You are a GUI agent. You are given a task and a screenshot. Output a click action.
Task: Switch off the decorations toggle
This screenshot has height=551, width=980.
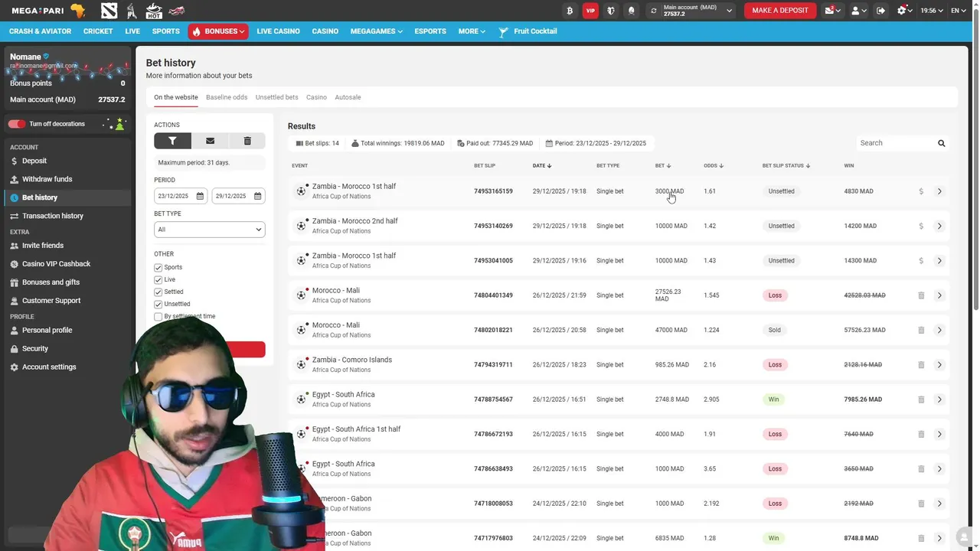pyautogui.click(x=17, y=124)
